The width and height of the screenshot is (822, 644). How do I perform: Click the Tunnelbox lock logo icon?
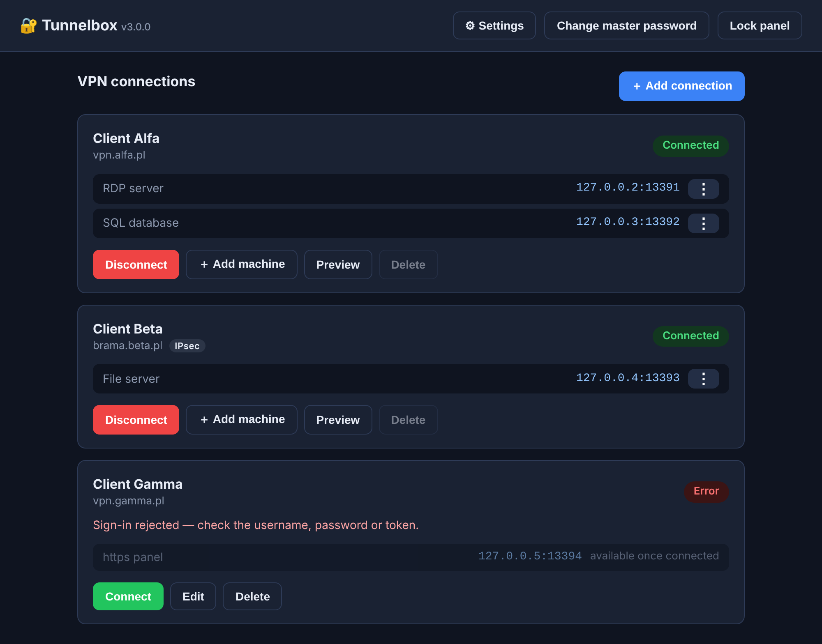click(x=29, y=25)
